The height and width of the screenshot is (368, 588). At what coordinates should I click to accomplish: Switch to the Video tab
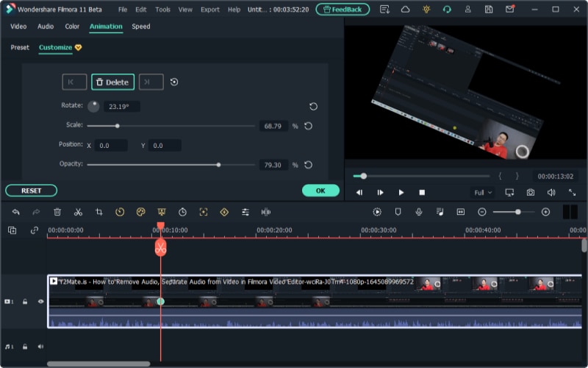tap(18, 26)
